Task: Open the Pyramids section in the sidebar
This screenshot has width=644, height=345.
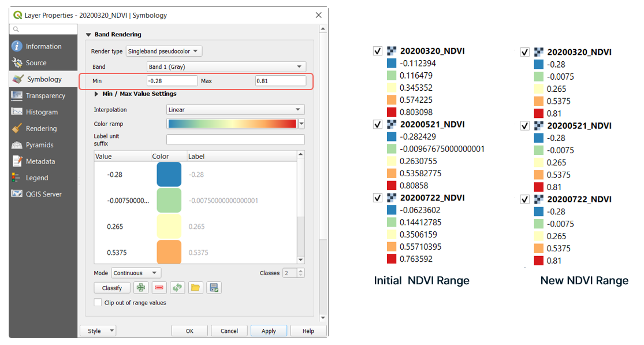Action: tap(39, 145)
